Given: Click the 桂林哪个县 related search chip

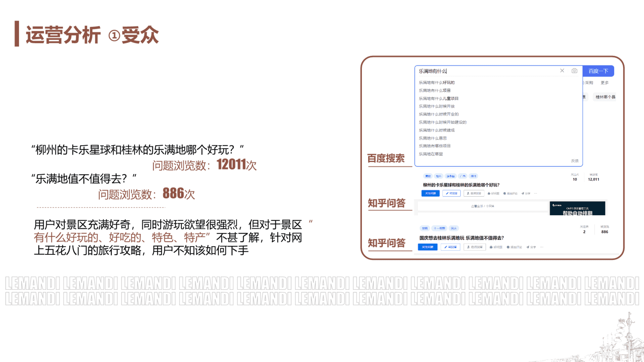Looking at the screenshot, I should click(605, 97).
